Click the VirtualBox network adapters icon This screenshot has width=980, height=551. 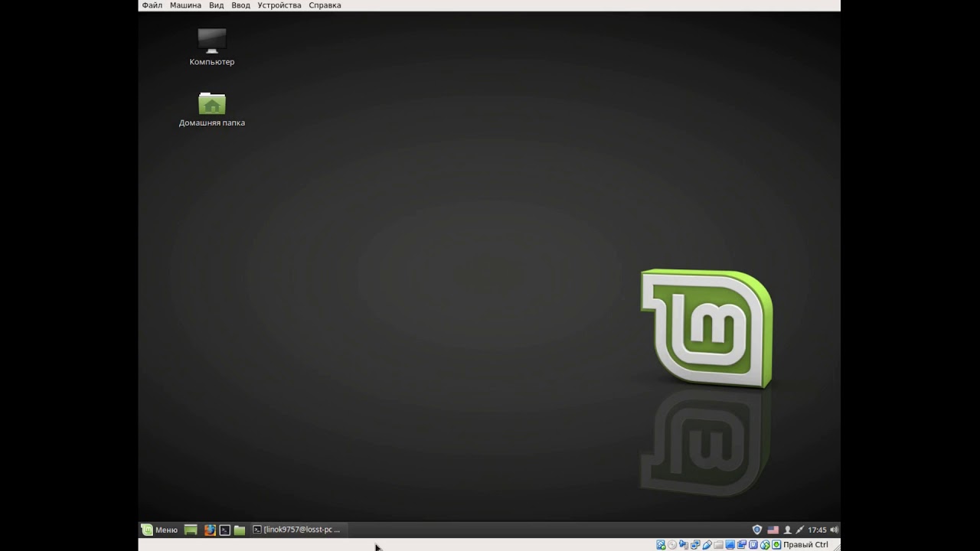pos(695,545)
